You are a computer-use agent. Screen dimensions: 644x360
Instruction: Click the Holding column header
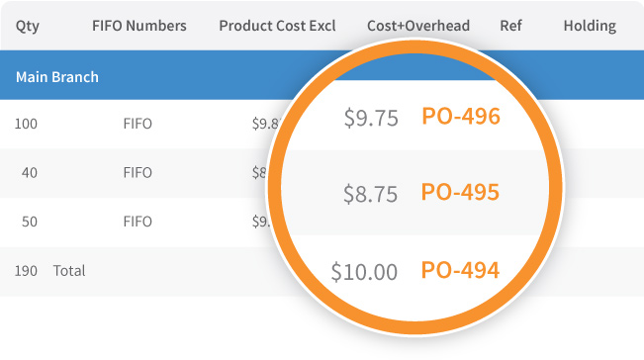tap(590, 26)
